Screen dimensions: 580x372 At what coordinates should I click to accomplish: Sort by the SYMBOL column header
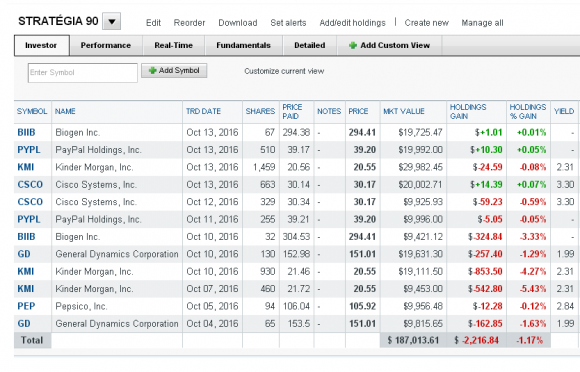click(x=32, y=111)
